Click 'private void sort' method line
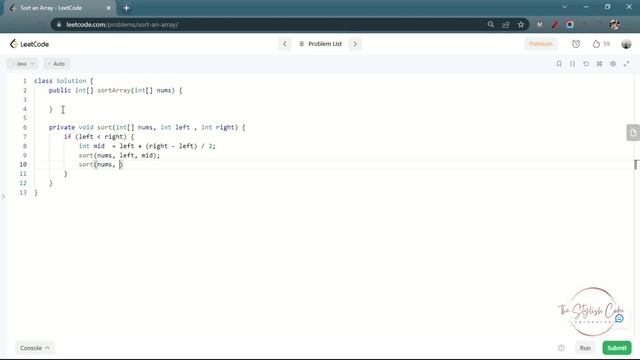The image size is (640, 360). [x=147, y=127]
